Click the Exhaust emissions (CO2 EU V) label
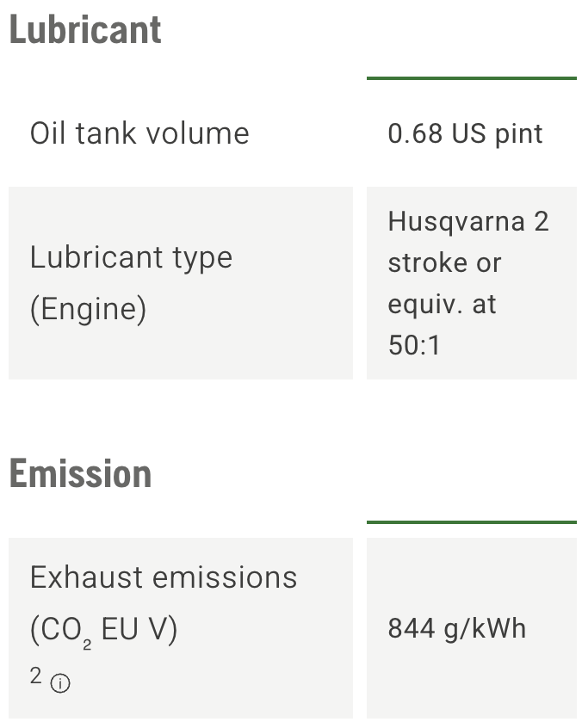Viewport: 582px width, 728px height. click(164, 603)
